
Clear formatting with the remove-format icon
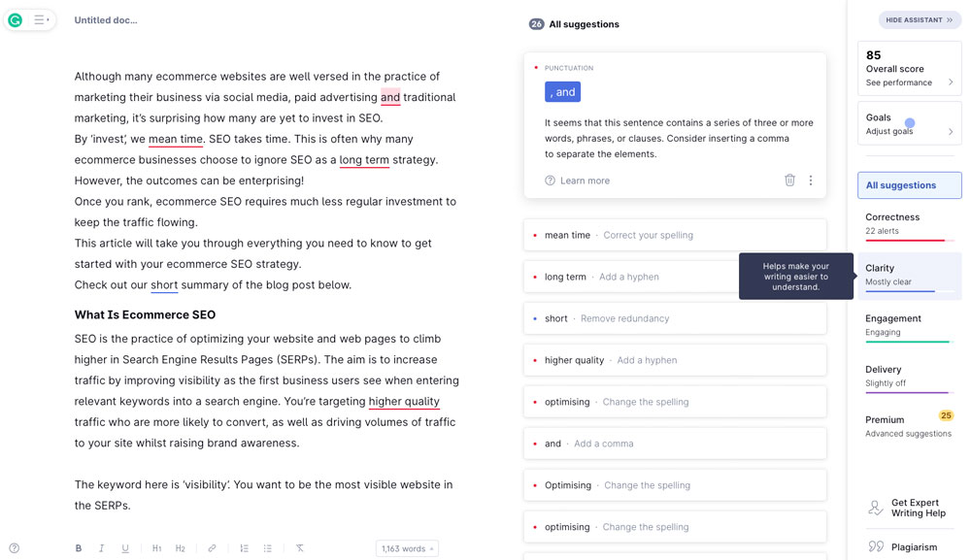(300, 548)
